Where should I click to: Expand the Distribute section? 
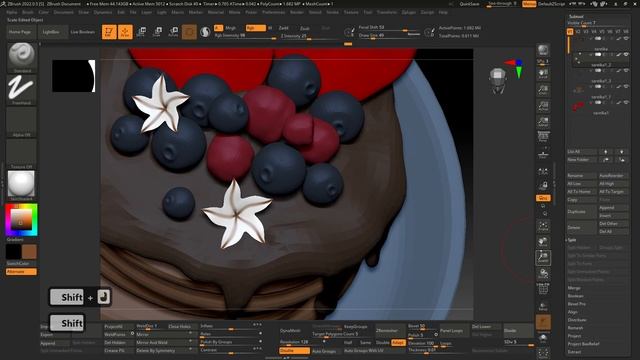pyautogui.click(x=577, y=320)
